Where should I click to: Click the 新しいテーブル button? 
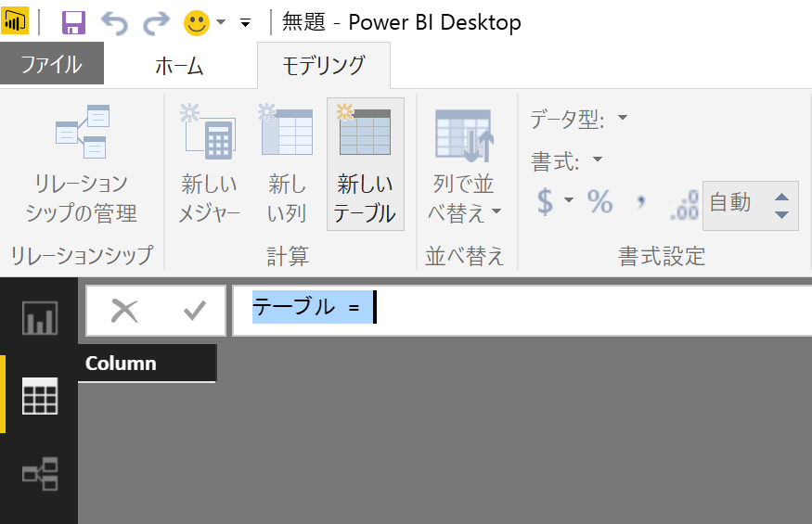click(365, 163)
